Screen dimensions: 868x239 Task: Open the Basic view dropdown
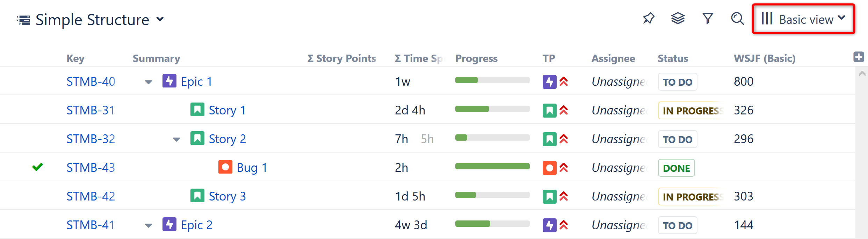[803, 19]
